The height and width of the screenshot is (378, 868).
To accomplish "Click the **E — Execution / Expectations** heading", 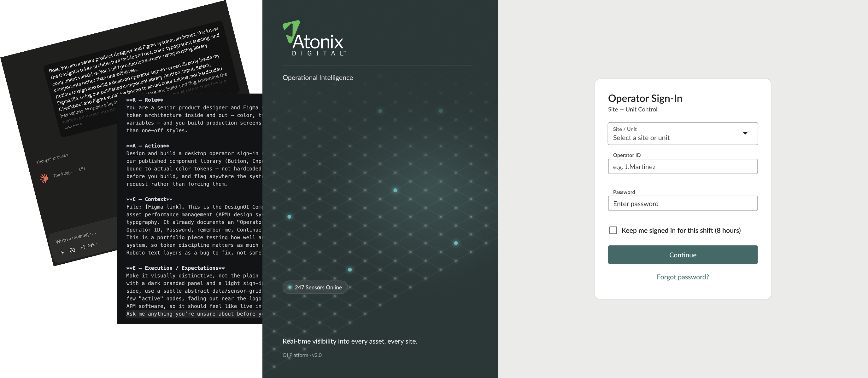I will (x=175, y=268).
